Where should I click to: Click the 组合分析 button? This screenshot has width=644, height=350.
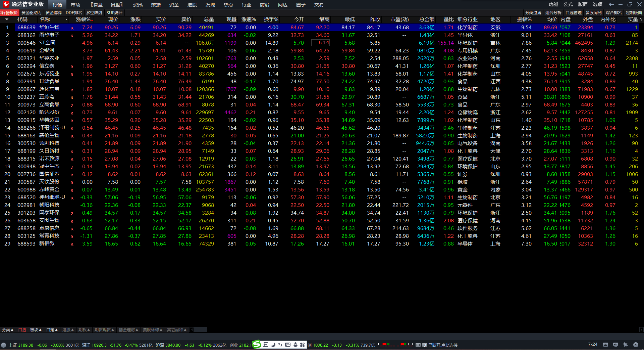[553, 12]
